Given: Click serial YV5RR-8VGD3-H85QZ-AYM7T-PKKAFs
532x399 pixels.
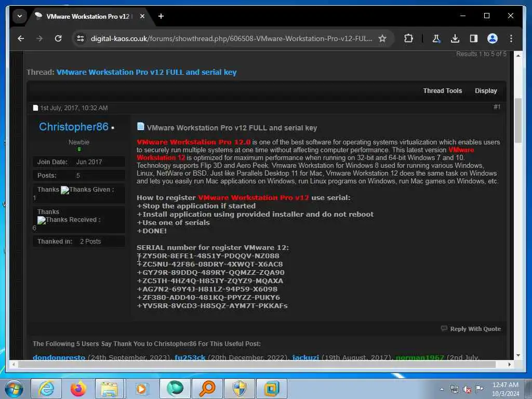Looking at the screenshot, I should pyautogui.click(x=215, y=305).
